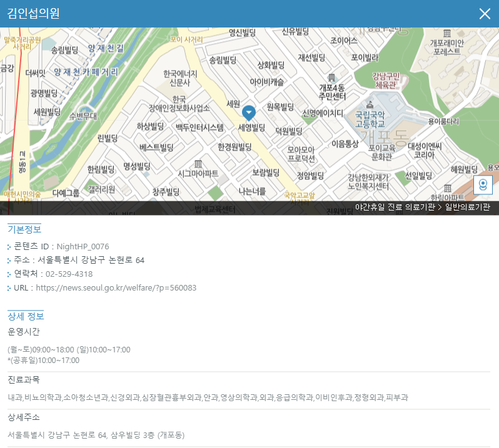The width and height of the screenshot is (499, 448).
Task: Open the roadview button on the map
Action: pos(483,184)
